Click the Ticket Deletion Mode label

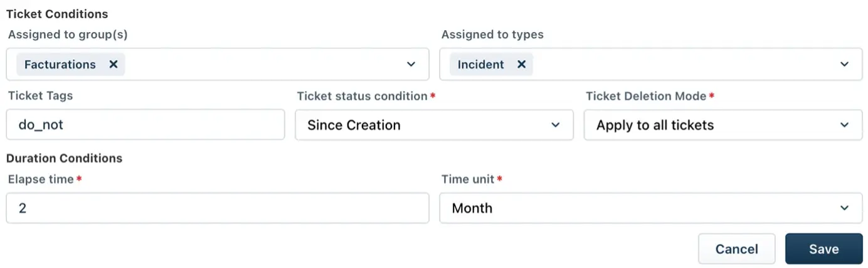[x=646, y=96]
